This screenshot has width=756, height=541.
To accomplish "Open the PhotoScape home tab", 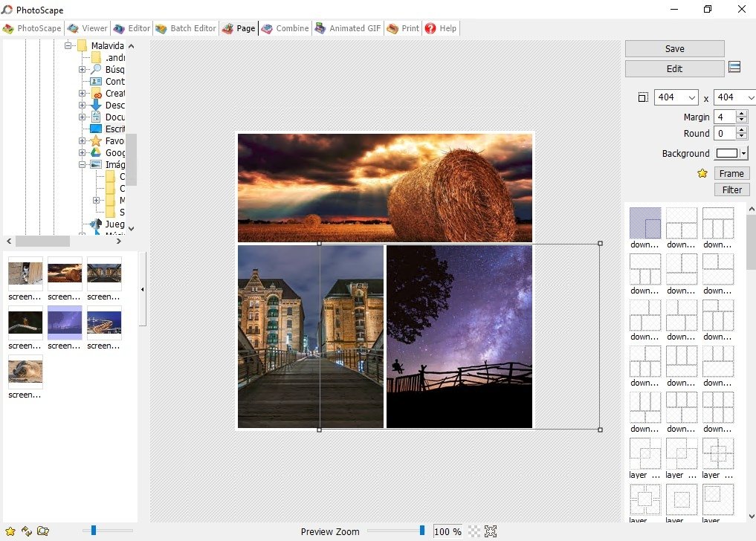I will [32, 28].
